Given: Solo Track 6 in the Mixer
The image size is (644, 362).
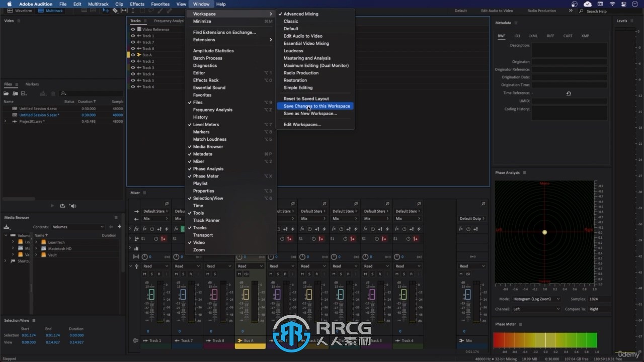Looking at the screenshot, I should (404, 274).
